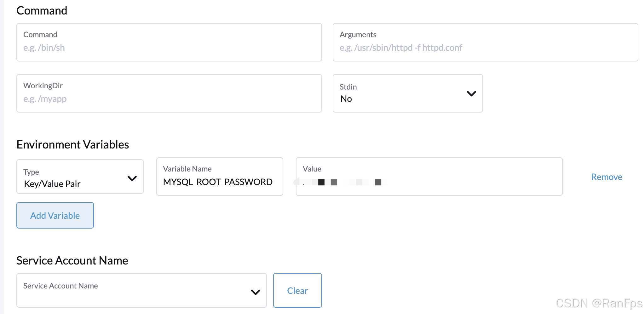This screenshot has width=644, height=314.
Task: Focus the Command field with /bin/sh placeholder
Action: (169, 42)
